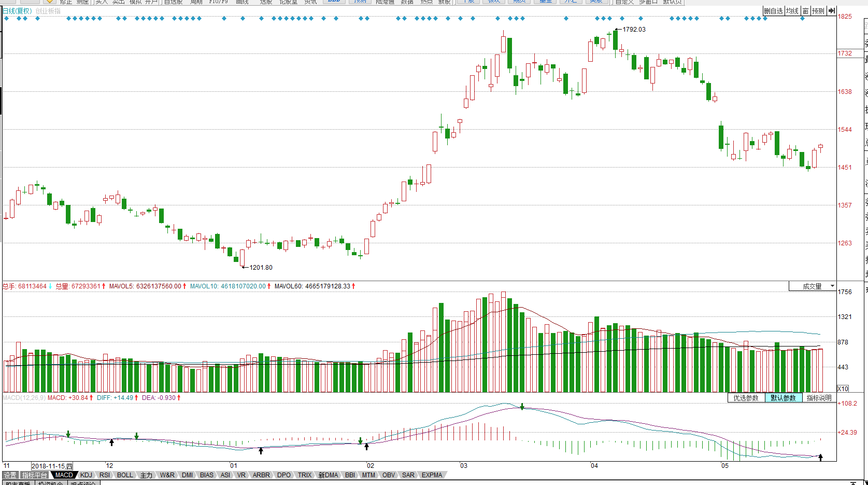
Task: Click the 设置 settings button
Action: (x=10, y=475)
